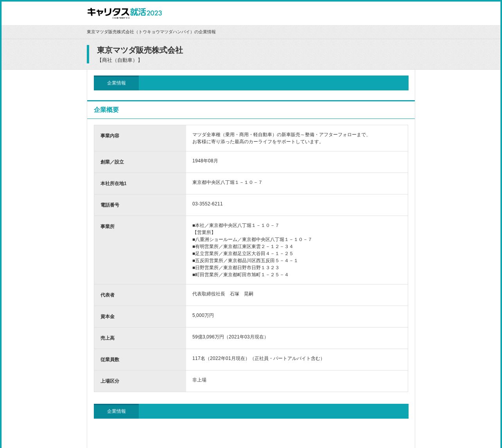502x448 pixels.
Task: Click the 従業員数 row label
Action: [x=110, y=360]
